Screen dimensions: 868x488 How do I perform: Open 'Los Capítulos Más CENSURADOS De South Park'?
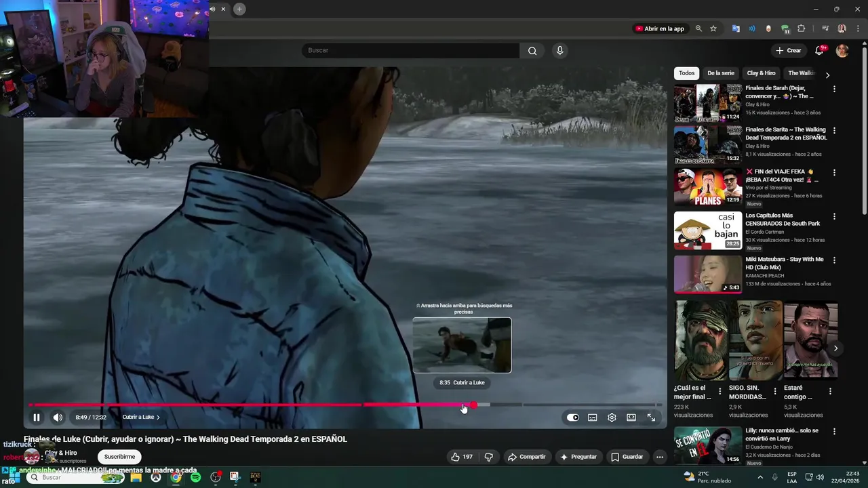[783, 219]
